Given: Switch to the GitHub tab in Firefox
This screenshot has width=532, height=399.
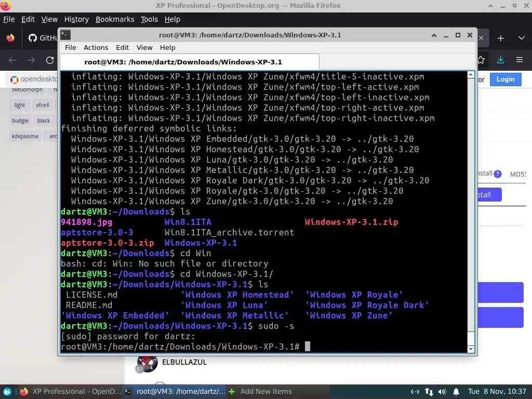Looking at the screenshot, I should [43, 38].
